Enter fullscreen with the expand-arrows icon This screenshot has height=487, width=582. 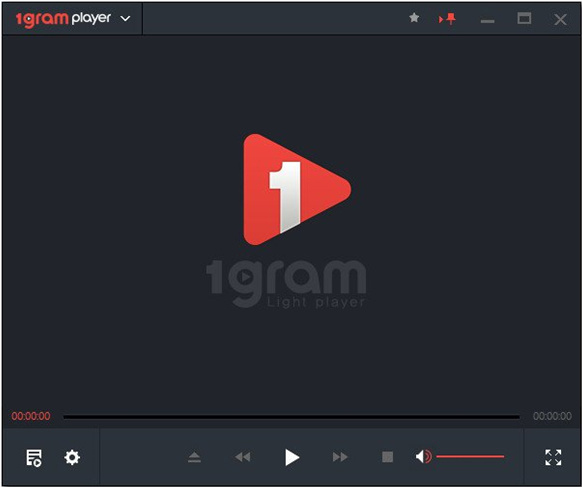[553, 457]
